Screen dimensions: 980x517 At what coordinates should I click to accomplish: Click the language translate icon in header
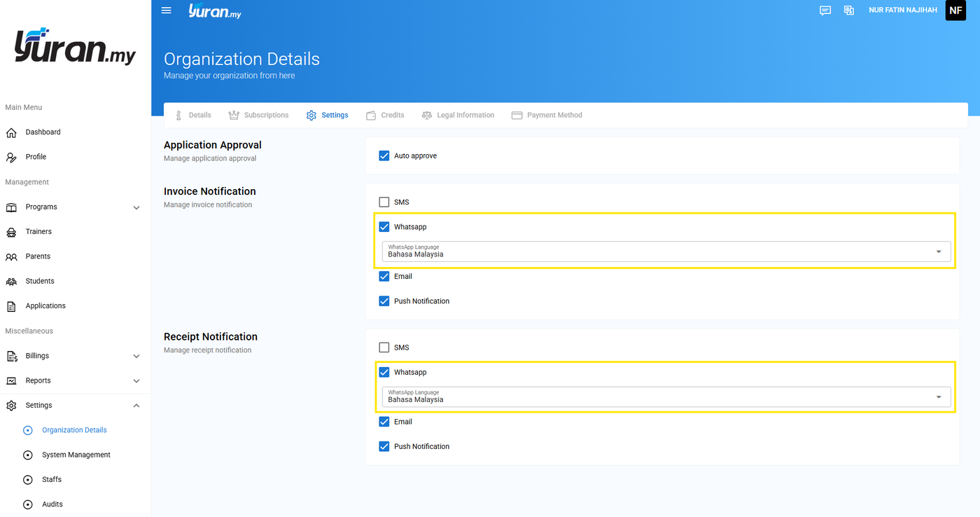pos(849,11)
